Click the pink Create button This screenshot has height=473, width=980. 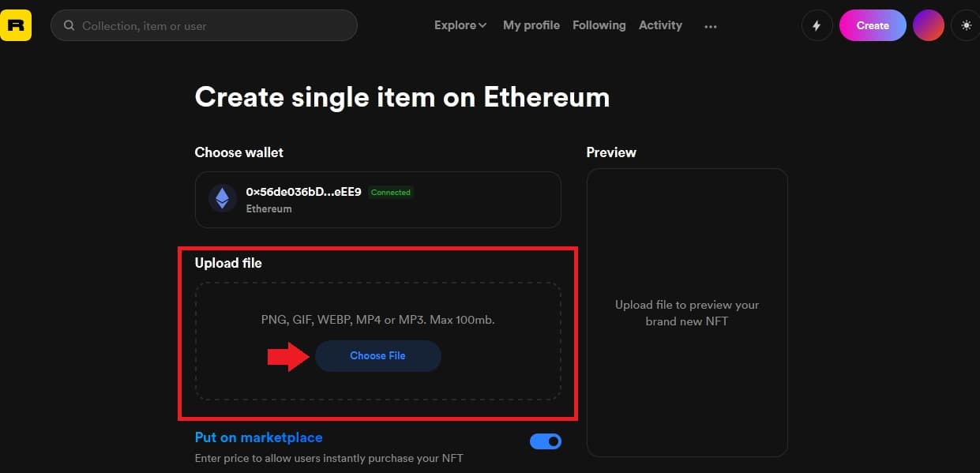[873, 25]
